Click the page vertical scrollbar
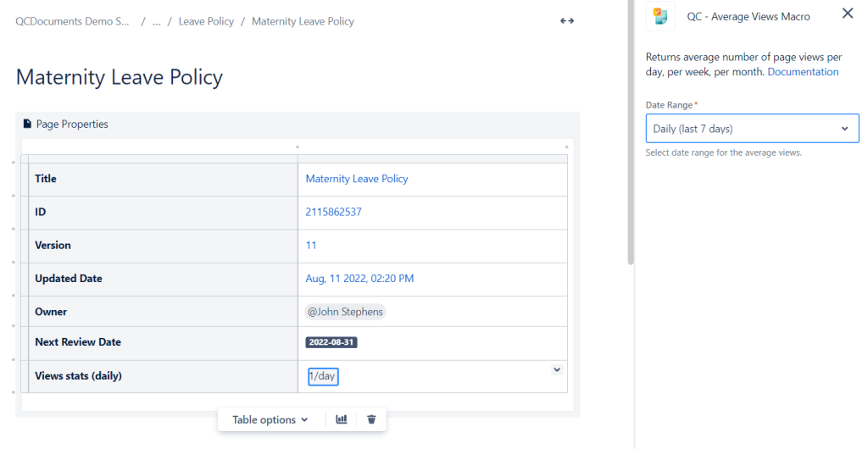Image resolution: width=868 pixels, height=449 pixels. pos(631,133)
